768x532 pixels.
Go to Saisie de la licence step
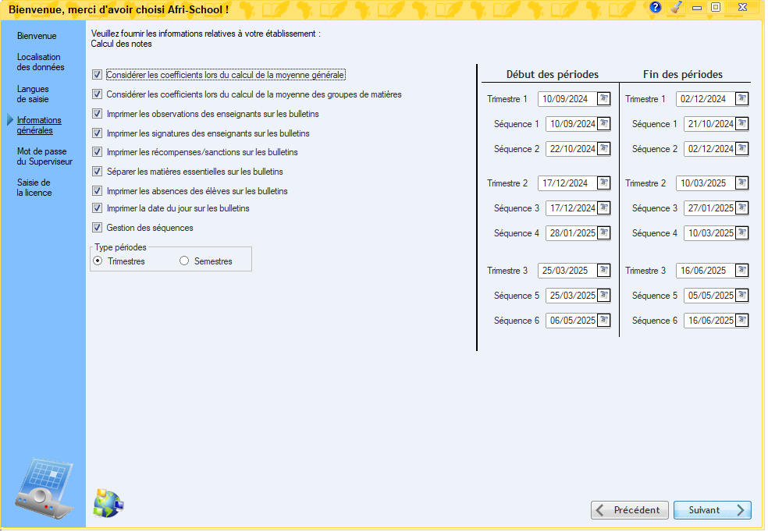point(34,189)
